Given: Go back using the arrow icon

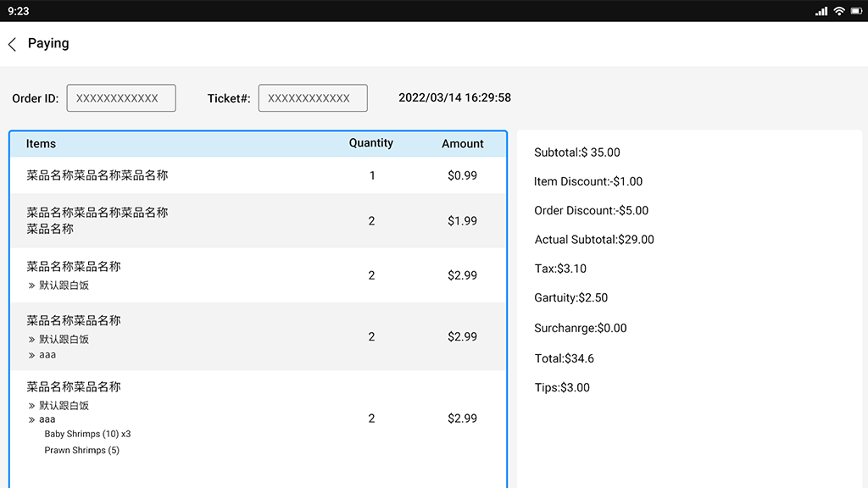Looking at the screenshot, I should [12, 44].
